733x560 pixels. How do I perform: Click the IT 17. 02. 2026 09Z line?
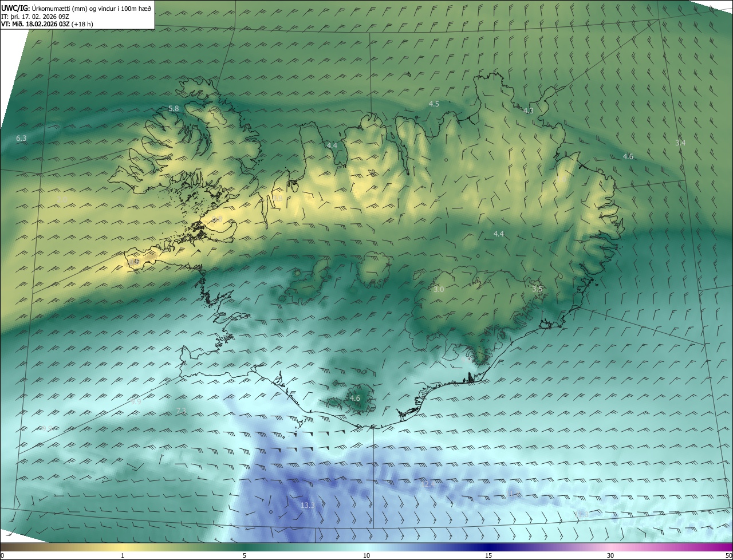point(36,16)
